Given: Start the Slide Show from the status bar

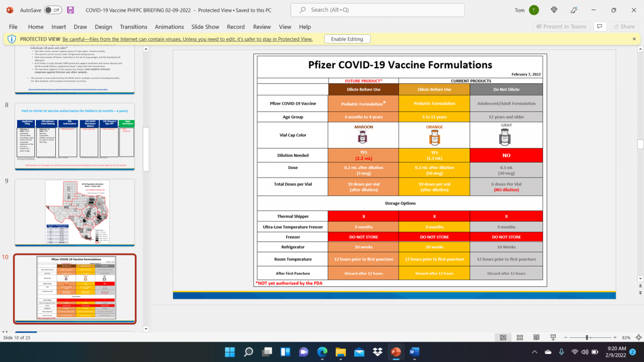Looking at the screenshot, I should pyautogui.click(x=552, y=337).
